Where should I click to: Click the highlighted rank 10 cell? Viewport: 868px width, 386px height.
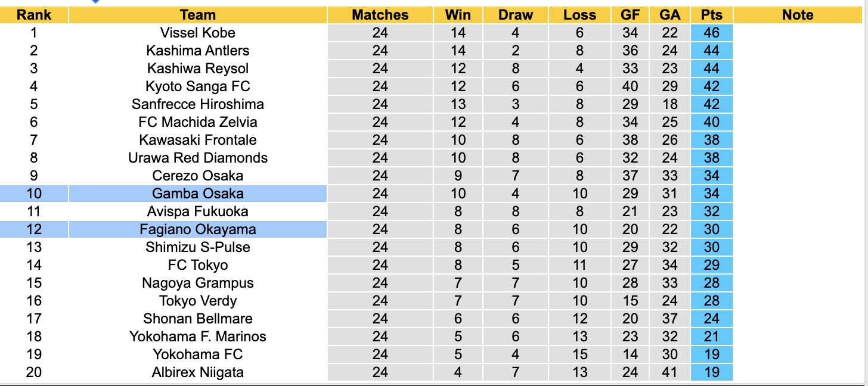click(34, 194)
